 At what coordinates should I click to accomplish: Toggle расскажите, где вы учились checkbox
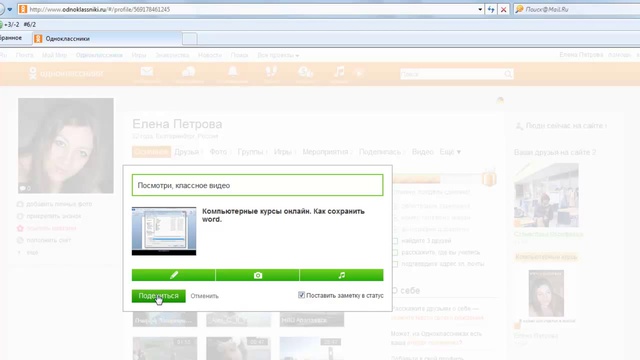pyautogui.click(x=395, y=252)
